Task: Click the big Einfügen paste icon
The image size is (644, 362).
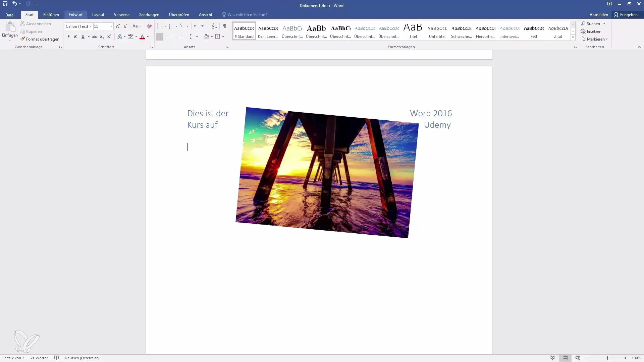Action: tap(10, 27)
